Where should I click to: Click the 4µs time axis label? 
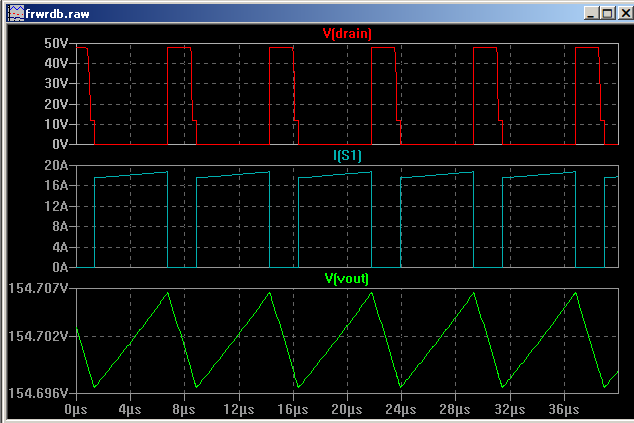click(130, 409)
